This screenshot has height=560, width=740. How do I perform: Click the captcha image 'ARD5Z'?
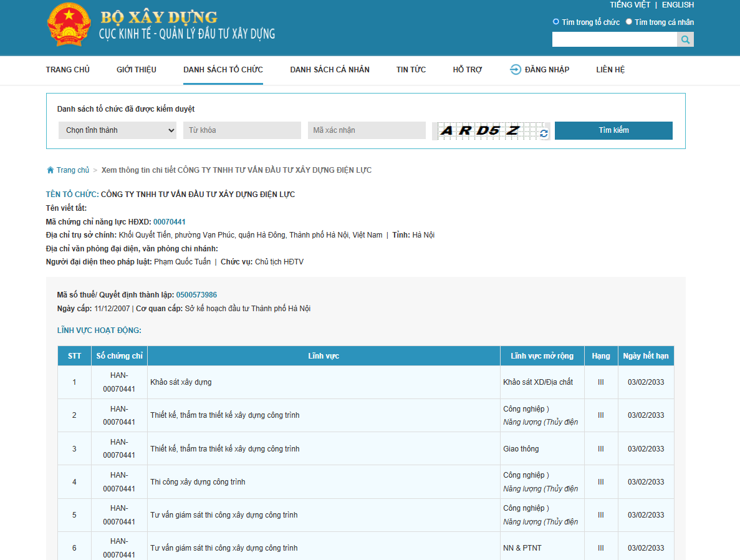click(484, 130)
